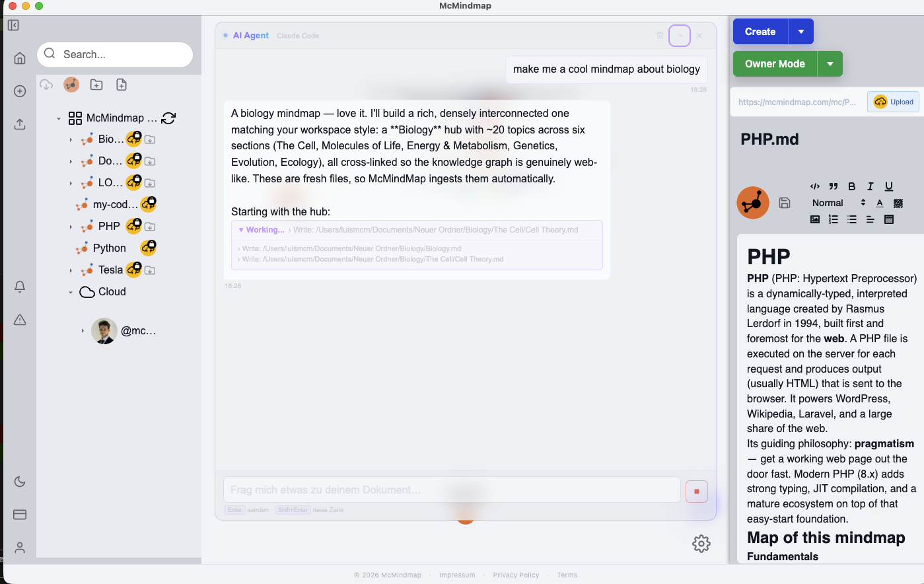Collapse the Cloud tree node
Image resolution: width=924 pixels, height=584 pixels.
71,293
